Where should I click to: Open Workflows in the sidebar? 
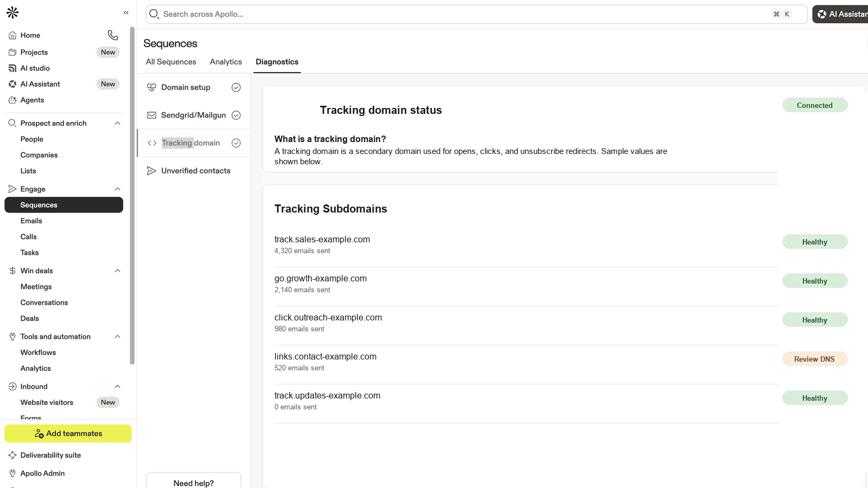pos(39,352)
